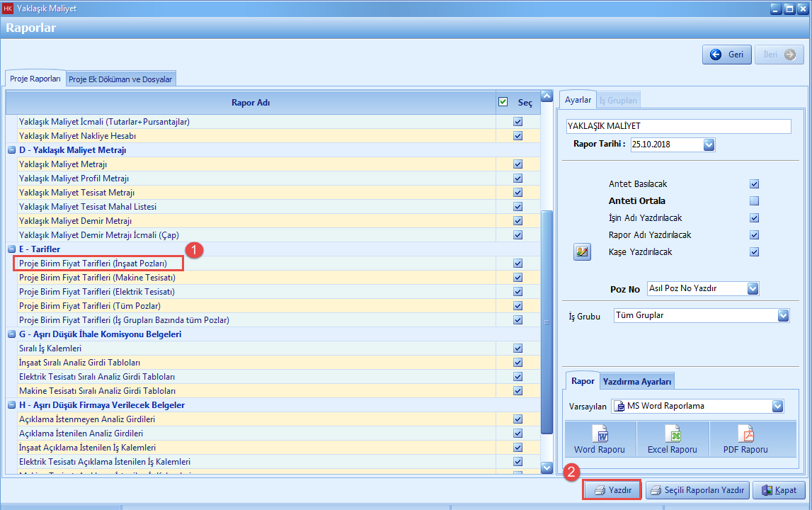Expand the İş Grubu dropdown list
Screen dimensions: 812x510
coord(782,315)
